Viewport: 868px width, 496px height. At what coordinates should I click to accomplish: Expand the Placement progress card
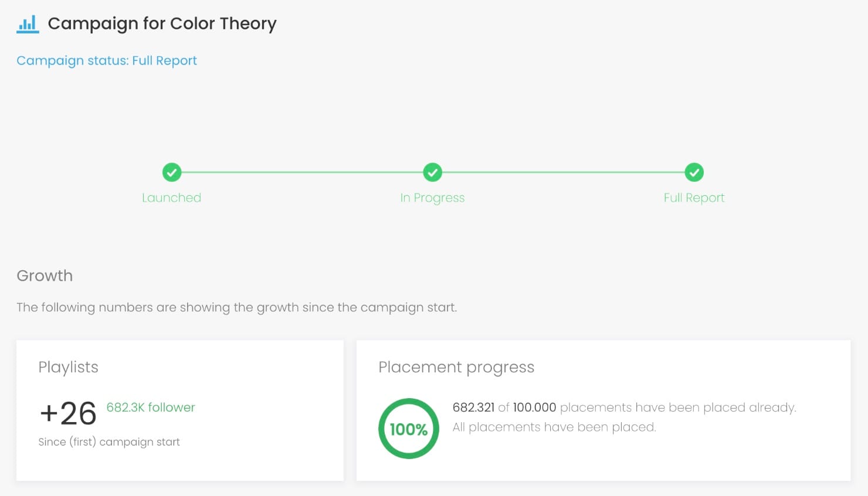tap(456, 367)
